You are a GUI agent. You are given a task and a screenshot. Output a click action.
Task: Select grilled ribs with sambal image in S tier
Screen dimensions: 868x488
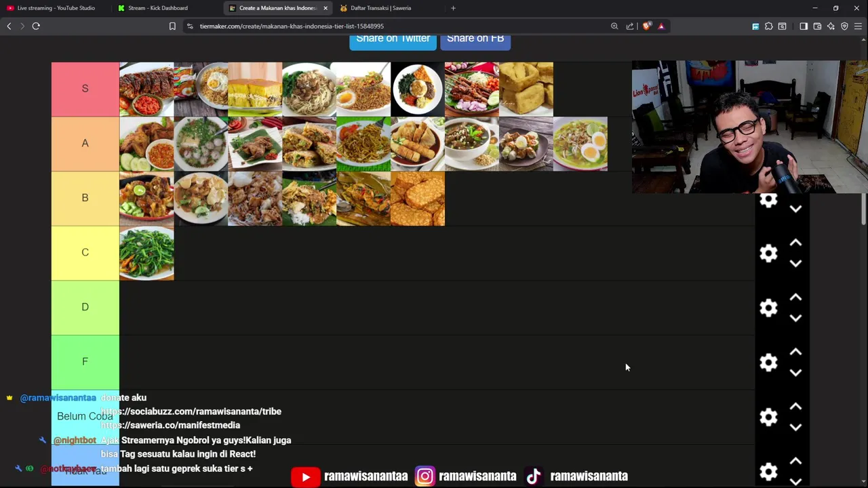pyautogui.click(x=146, y=89)
